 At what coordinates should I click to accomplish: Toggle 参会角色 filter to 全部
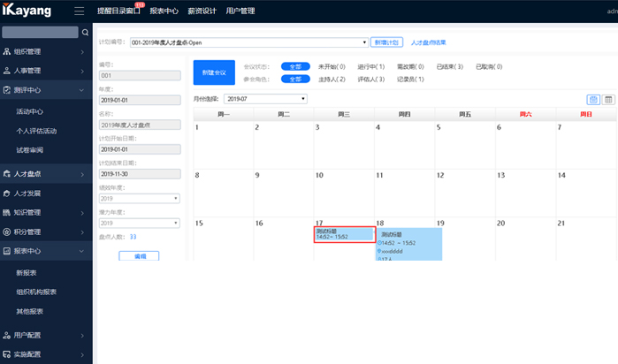coord(294,79)
